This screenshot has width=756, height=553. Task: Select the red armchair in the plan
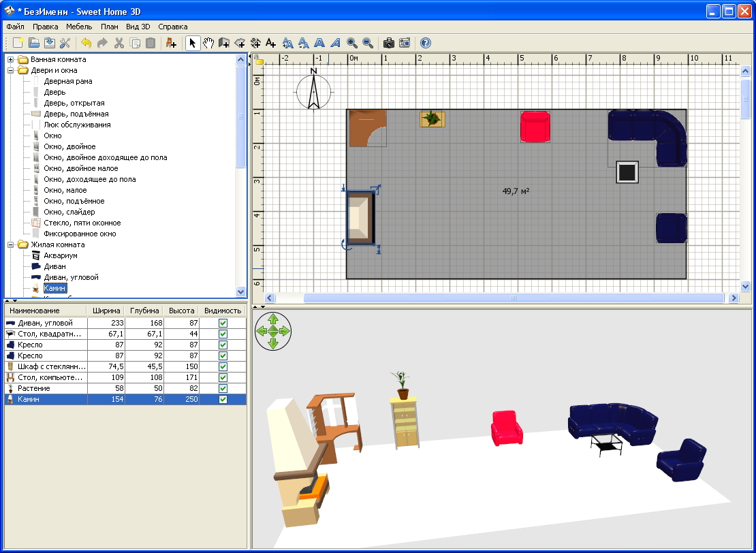point(535,127)
